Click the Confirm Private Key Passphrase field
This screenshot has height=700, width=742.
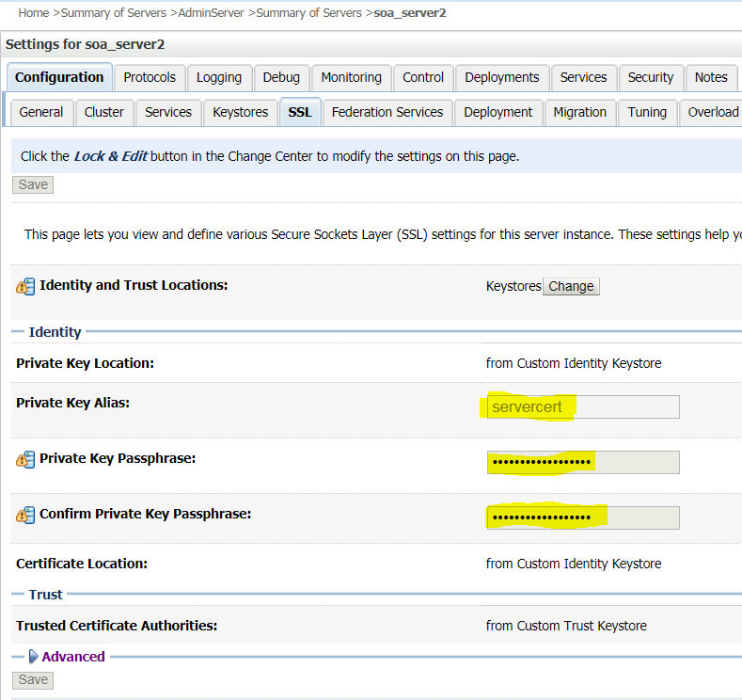(x=583, y=517)
